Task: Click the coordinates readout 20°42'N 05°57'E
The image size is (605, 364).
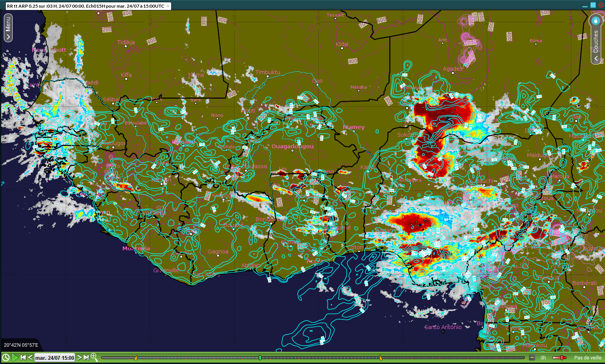Action: tap(21, 345)
